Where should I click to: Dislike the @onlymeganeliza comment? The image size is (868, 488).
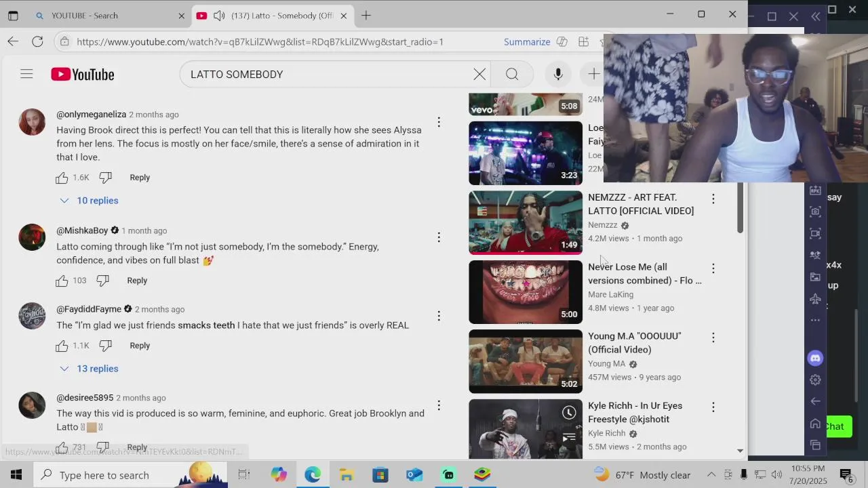[105, 178]
